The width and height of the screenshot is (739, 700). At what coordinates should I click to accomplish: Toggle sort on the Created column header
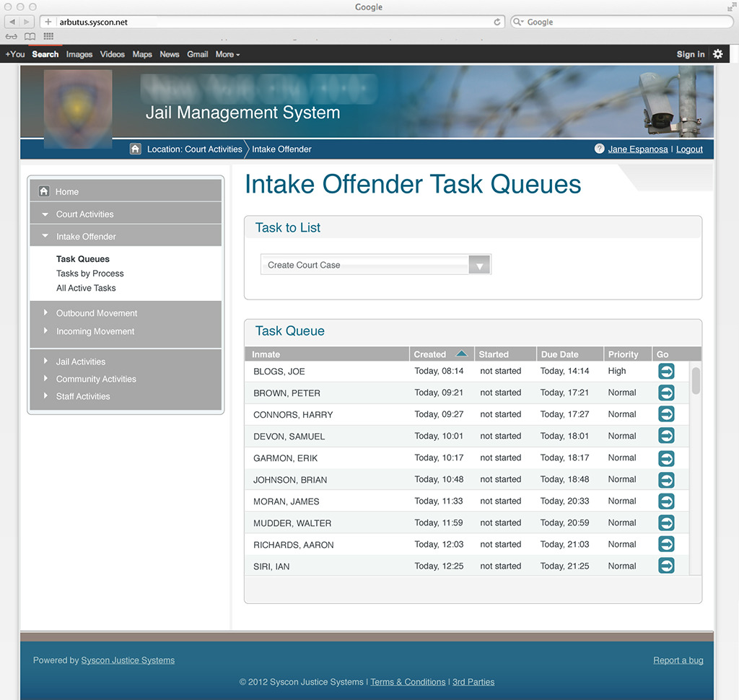click(x=440, y=354)
